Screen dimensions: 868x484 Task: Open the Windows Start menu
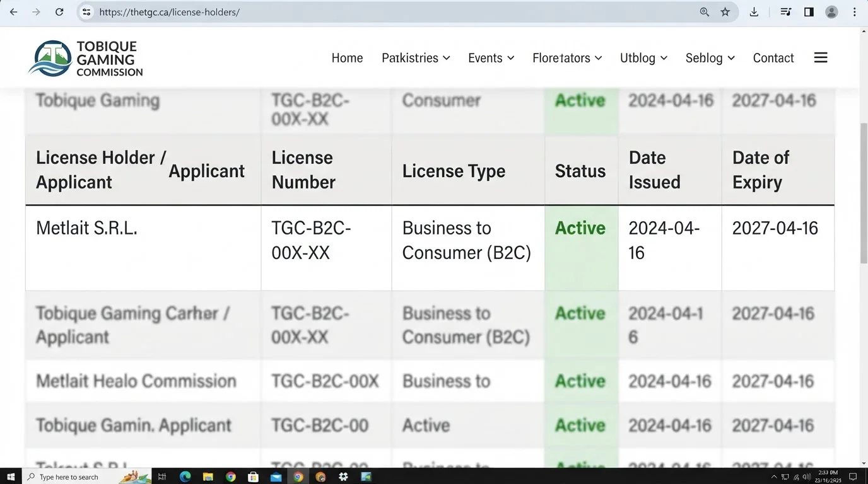coord(11,477)
